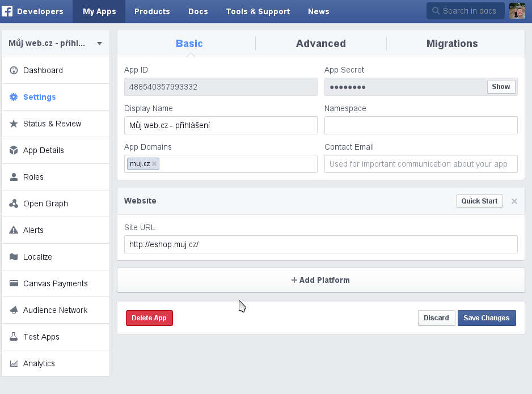
Task: Click the search magnifier icon
Action: tap(436, 11)
